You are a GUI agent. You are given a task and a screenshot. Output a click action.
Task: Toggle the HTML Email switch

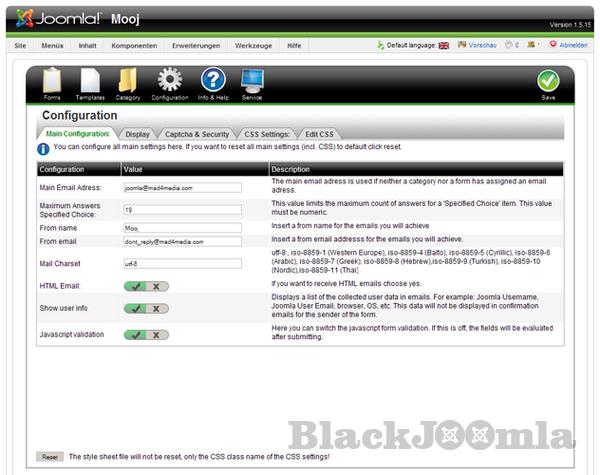click(x=147, y=285)
